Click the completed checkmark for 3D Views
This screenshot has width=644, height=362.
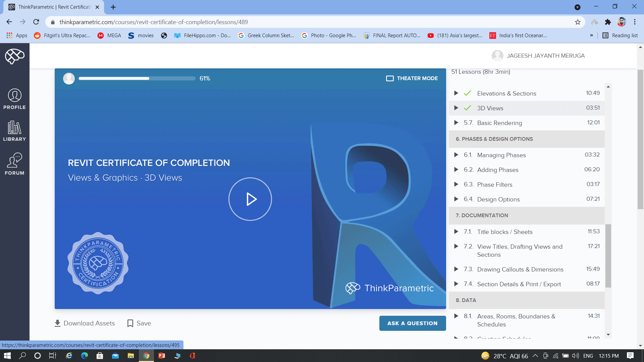468,108
